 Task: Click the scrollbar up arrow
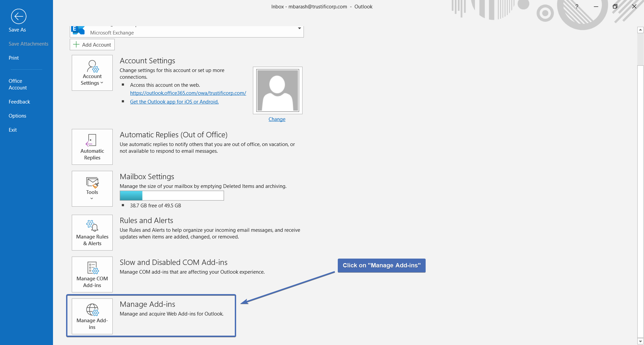(x=640, y=30)
